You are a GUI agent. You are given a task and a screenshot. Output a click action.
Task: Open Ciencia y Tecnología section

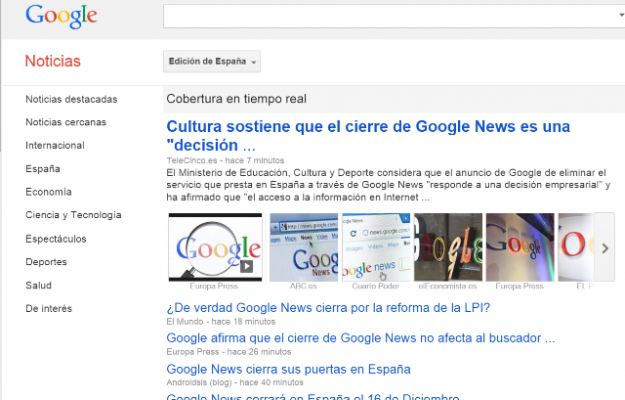pos(73,215)
